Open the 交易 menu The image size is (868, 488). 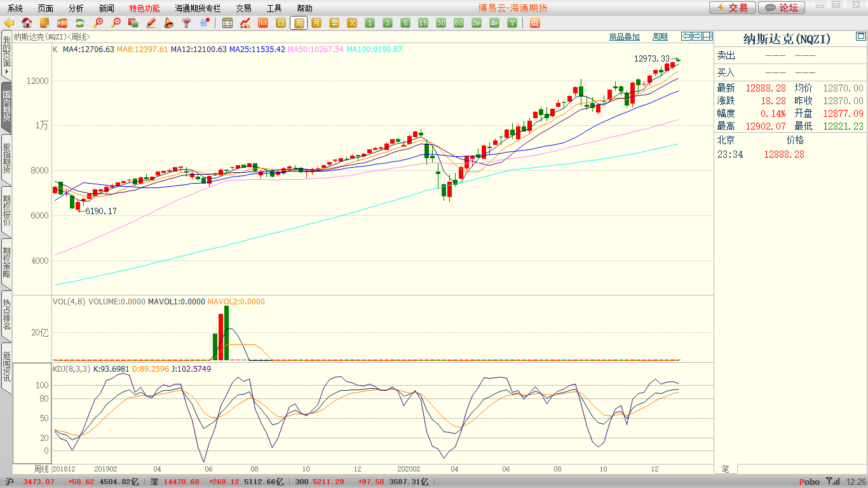244,8
